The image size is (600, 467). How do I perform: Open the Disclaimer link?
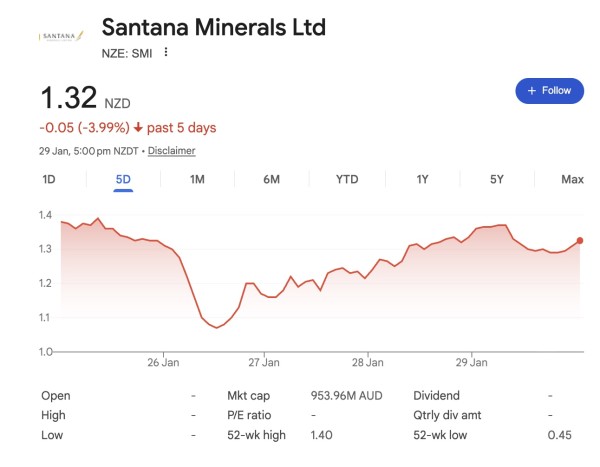(x=173, y=151)
